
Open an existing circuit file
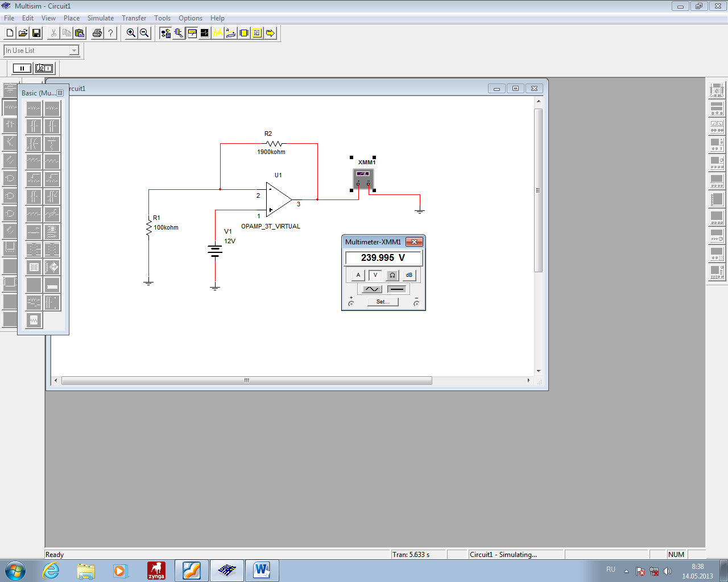(x=23, y=33)
